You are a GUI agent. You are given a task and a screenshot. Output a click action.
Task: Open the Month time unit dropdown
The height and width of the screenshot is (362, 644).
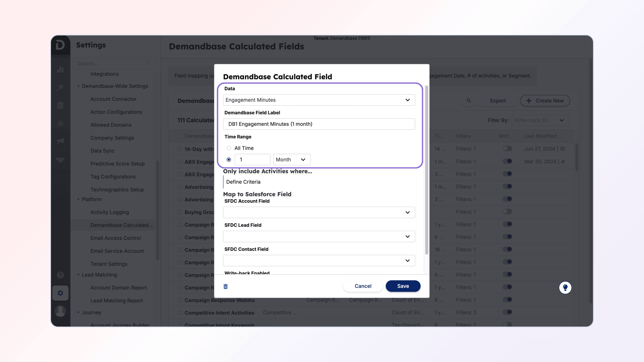click(x=291, y=160)
